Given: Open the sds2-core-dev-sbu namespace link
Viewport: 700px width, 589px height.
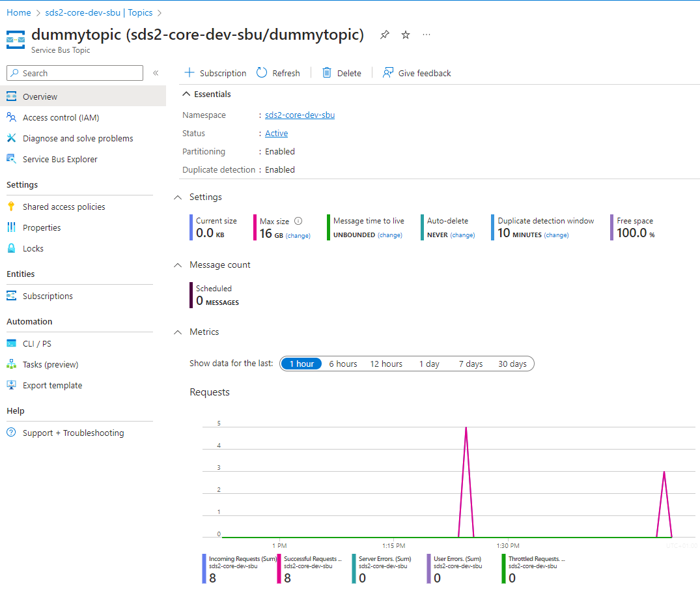Looking at the screenshot, I should (x=300, y=115).
